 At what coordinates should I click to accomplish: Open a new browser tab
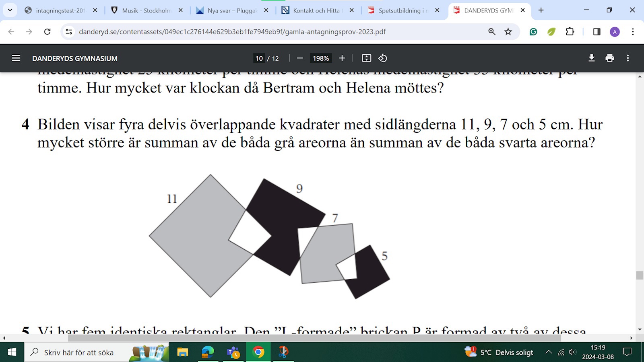[x=541, y=10]
